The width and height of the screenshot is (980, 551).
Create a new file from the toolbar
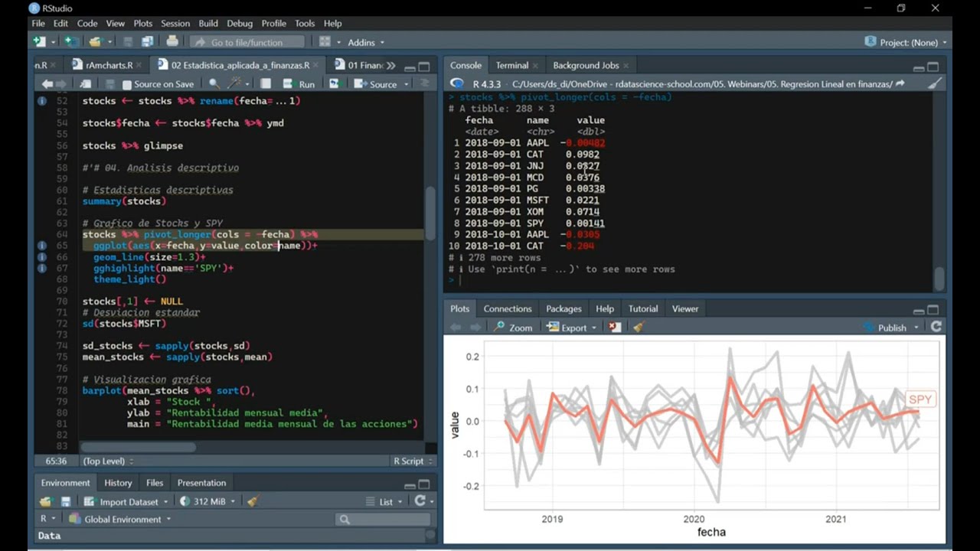point(40,42)
